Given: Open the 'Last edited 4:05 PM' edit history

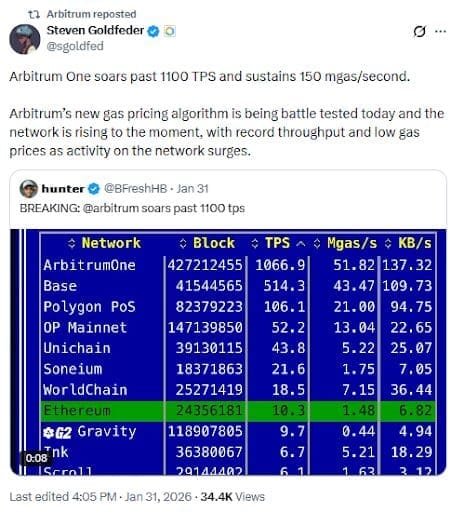Looking at the screenshot, I should click(x=63, y=497).
